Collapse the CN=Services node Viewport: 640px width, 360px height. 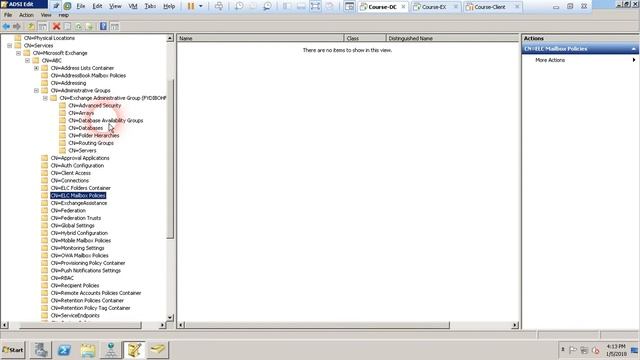pyautogui.click(x=9, y=46)
